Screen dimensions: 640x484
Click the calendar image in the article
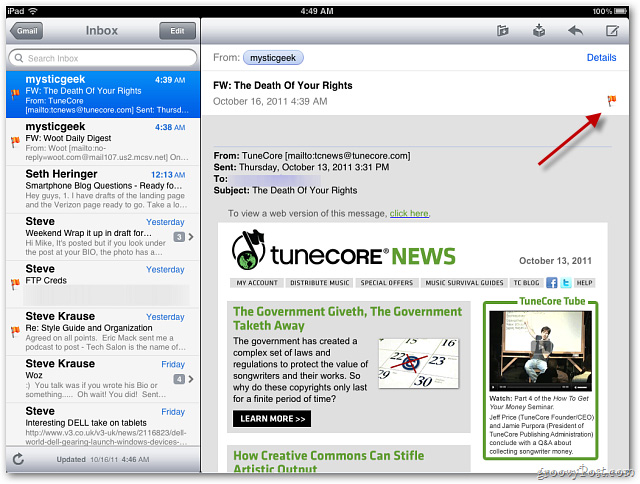(x=418, y=363)
